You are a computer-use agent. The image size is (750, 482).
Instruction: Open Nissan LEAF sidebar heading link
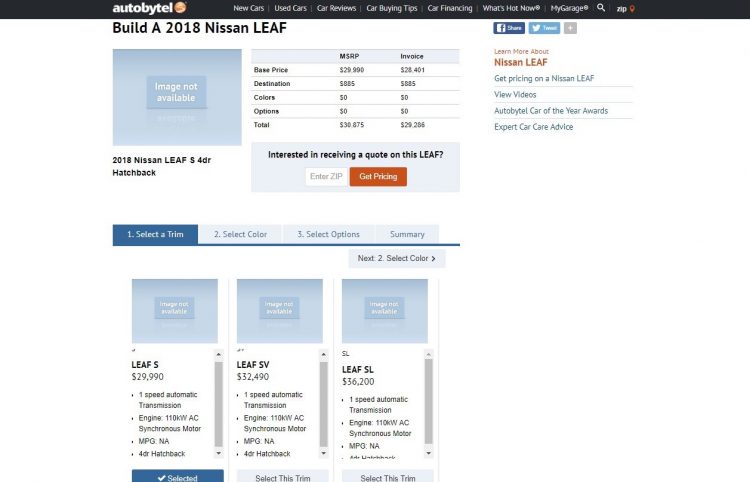(520, 62)
